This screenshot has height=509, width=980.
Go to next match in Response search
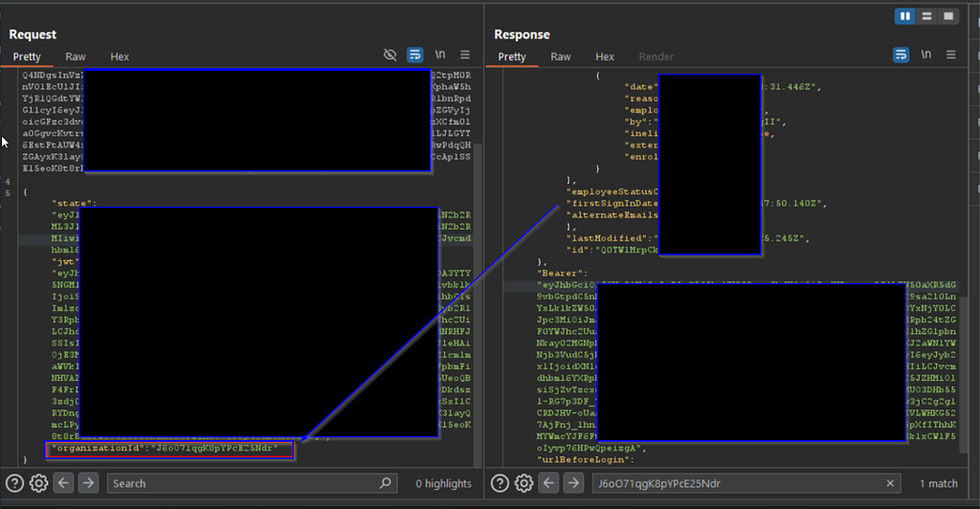(x=573, y=483)
